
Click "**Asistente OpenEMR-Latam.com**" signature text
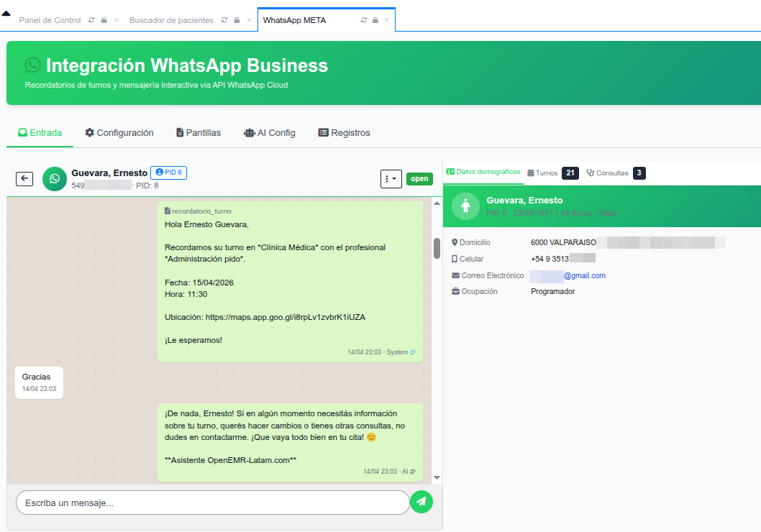[231, 460]
